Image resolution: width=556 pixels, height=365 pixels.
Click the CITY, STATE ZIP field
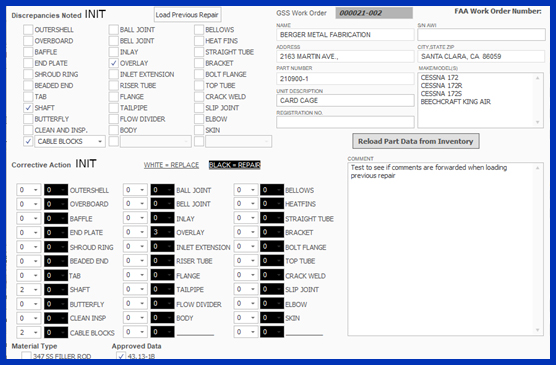point(481,56)
